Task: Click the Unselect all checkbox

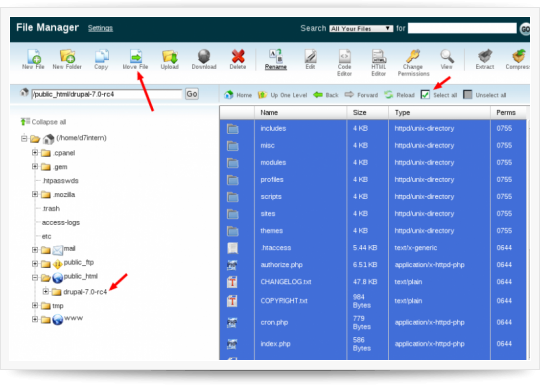Action: pos(468,94)
